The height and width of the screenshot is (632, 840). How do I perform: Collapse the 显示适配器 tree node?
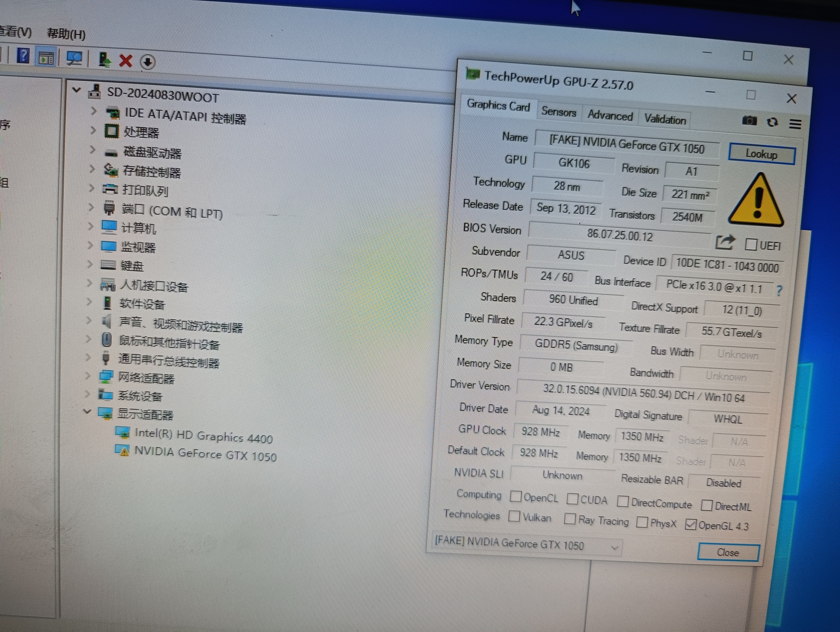87,411
